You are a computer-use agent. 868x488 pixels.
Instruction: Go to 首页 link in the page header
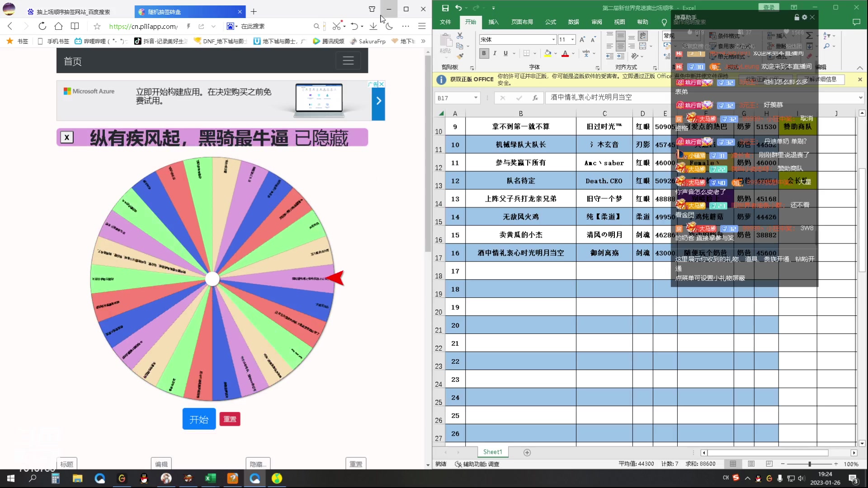point(73,61)
